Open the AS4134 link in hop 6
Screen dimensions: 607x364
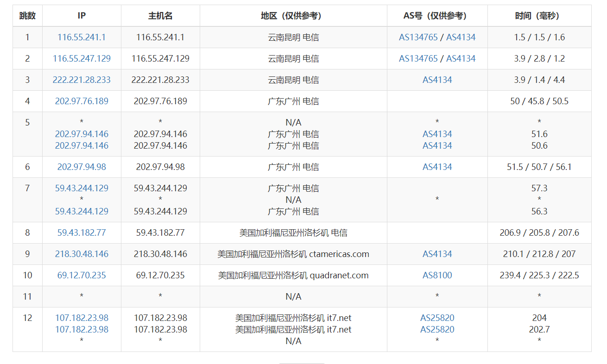437,167
